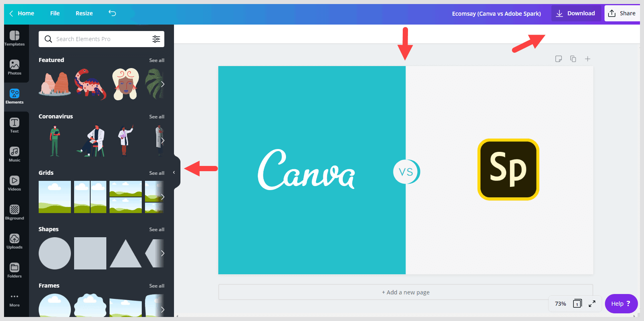Select the Elements sidebar tab
The width and height of the screenshot is (644, 321).
click(14, 97)
